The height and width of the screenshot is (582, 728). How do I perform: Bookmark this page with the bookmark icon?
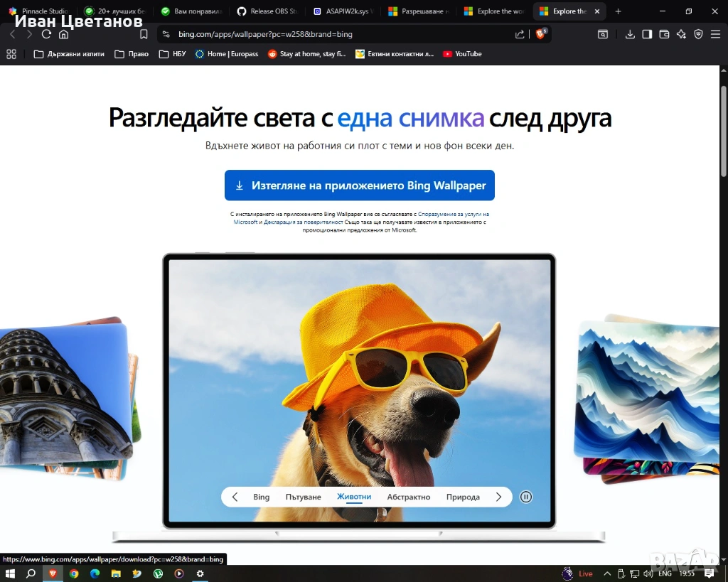click(x=144, y=34)
